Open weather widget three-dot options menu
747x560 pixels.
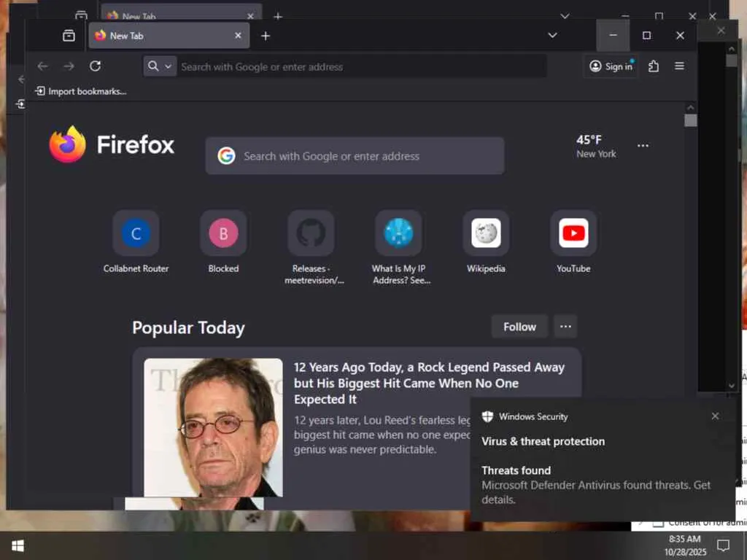coord(643,146)
